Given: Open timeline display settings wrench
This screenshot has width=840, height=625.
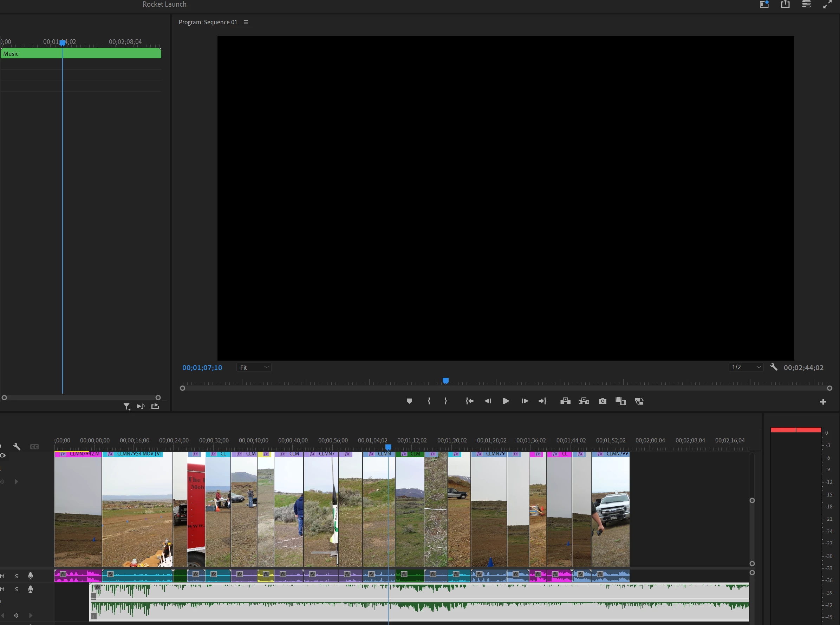Looking at the screenshot, I should [x=17, y=446].
